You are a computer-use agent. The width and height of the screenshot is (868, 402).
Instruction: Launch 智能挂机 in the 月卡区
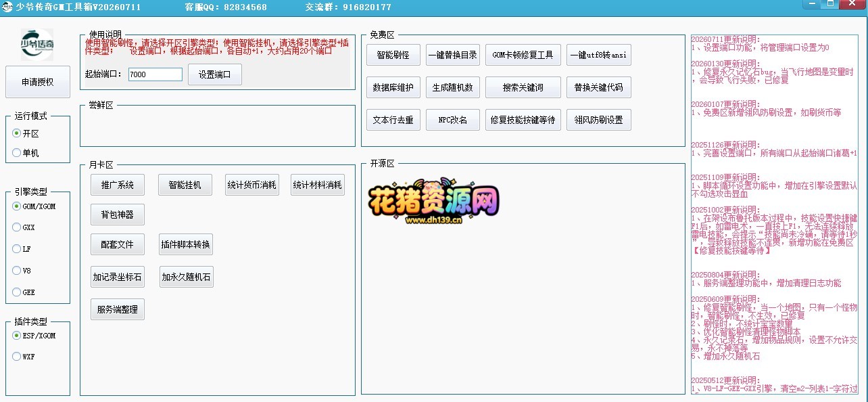(185, 185)
